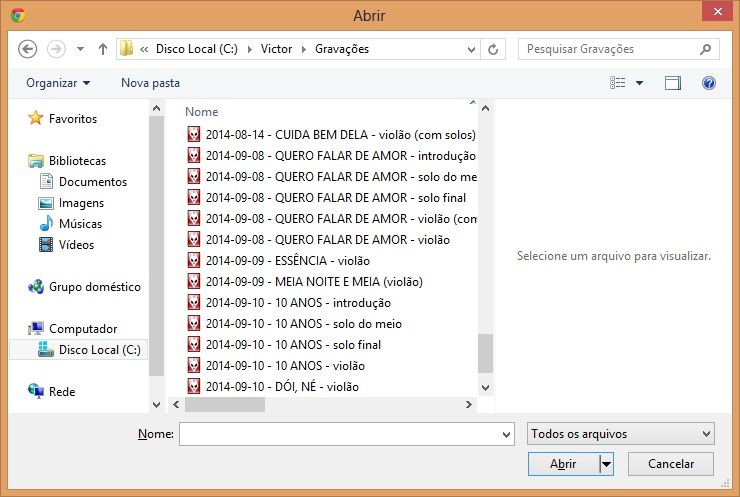Viewport: 740px width, 497px height.
Task: Open the Todos os arquivos file type dropdown
Action: coord(621,434)
